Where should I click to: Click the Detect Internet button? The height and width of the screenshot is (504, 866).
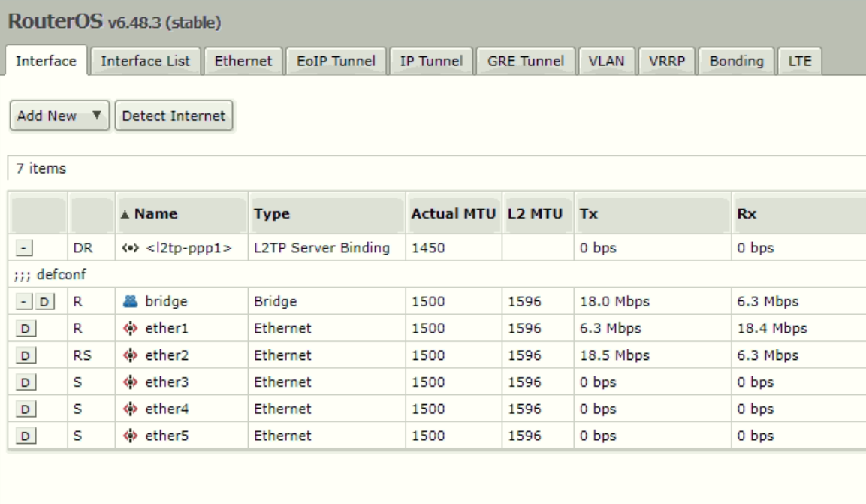click(x=174, y=116)
